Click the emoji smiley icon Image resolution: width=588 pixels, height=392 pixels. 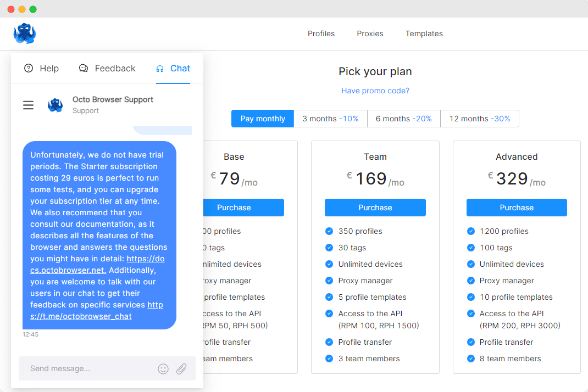163,369
